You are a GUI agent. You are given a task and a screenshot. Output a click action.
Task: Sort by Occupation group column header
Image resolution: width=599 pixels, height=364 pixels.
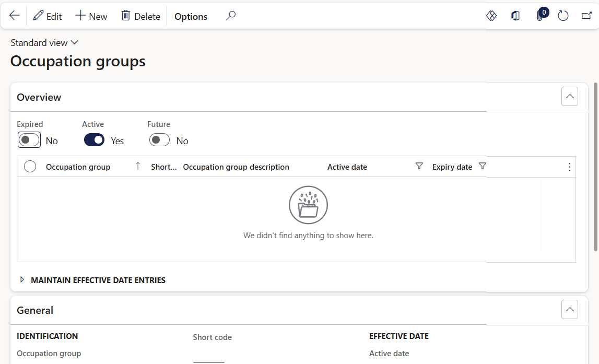click(78, 167)
